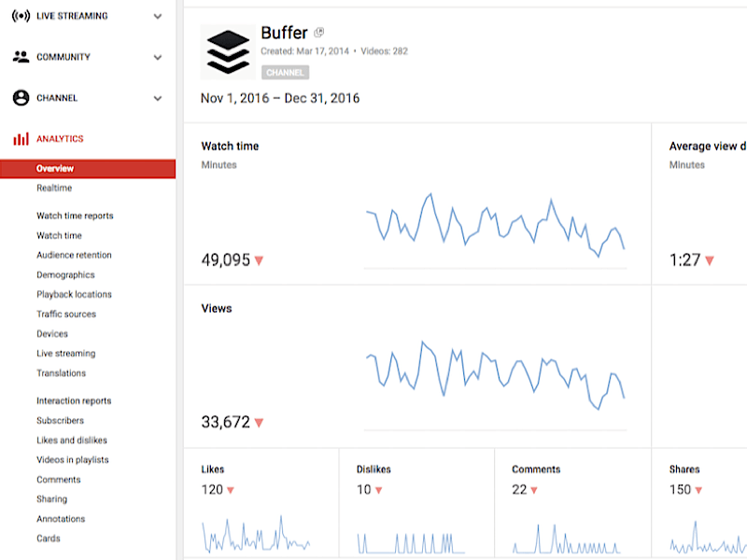Click the Interaction reports heading
747x560 pixels.
click(x=74, y=401)
